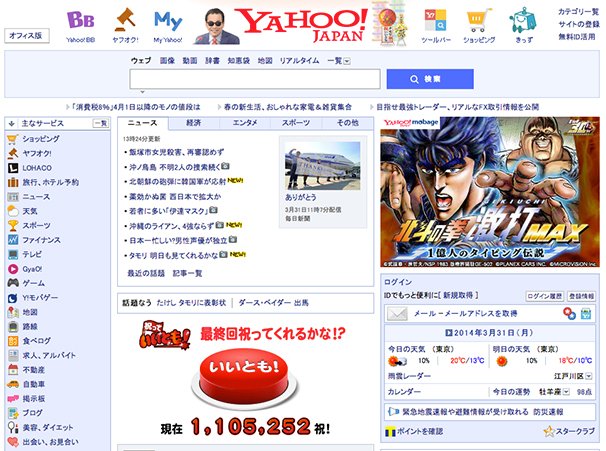Image resolution: width=606 pixels, height=451 pixels.
Task: Switch to the 経済 news tab
Action: pyautogui.click(x=194, y=123)
